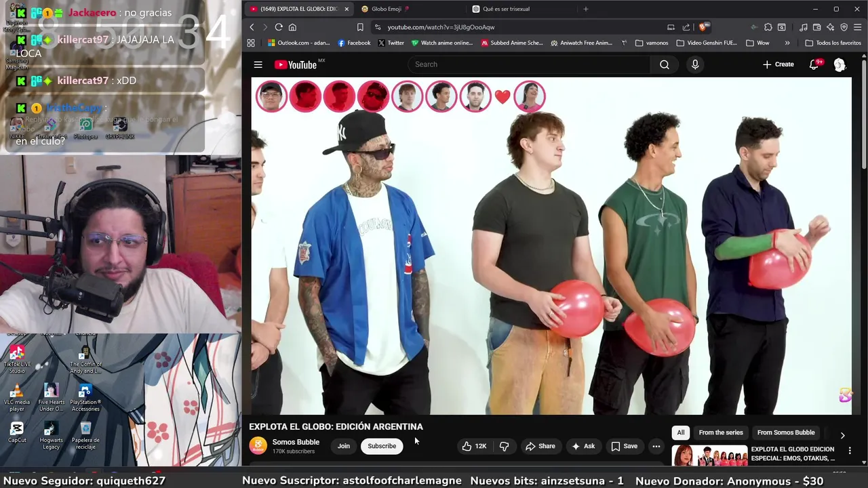The width and height of the screenshot is (868, 488).
Task: Open Hogwarts Legacy desktop shortcut
Action: (x=51, y=435)
